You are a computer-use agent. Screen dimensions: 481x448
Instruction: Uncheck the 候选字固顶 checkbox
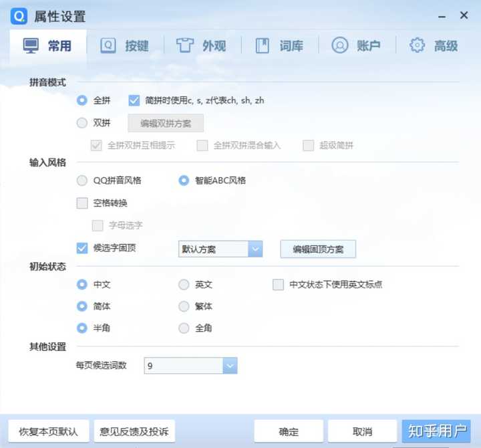[82, 248]
